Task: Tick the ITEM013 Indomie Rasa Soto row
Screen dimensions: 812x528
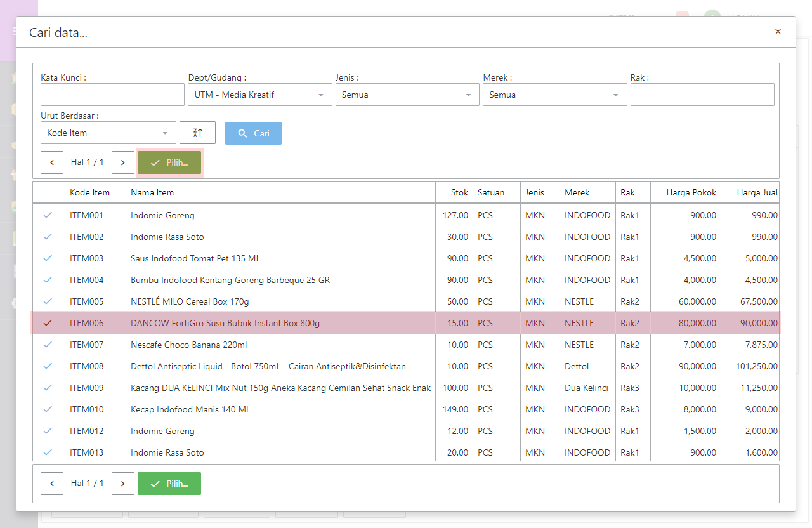Action: click(x=48, y=452)
